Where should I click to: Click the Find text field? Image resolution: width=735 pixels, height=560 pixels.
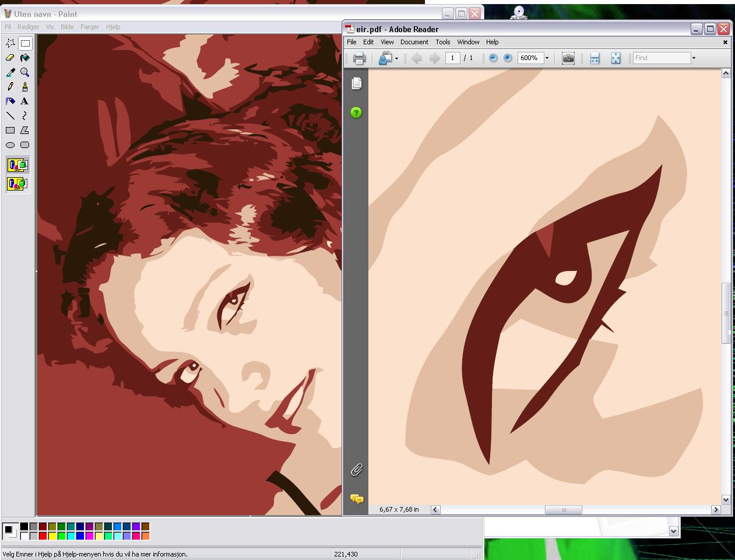coord(661,58)
